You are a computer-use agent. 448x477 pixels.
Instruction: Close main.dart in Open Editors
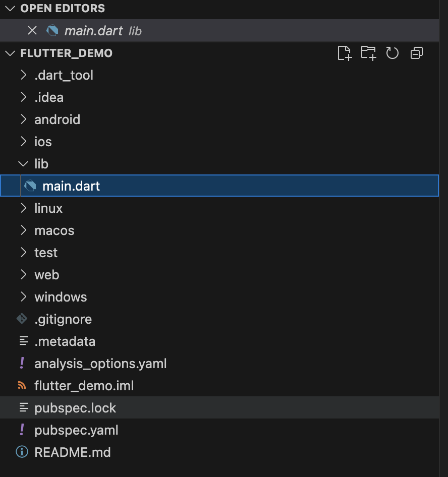click(32, 31)
